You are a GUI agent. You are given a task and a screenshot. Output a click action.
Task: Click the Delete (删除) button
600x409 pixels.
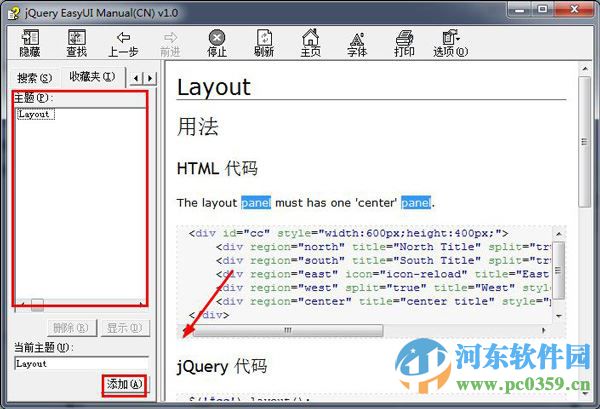pos(72,328)
